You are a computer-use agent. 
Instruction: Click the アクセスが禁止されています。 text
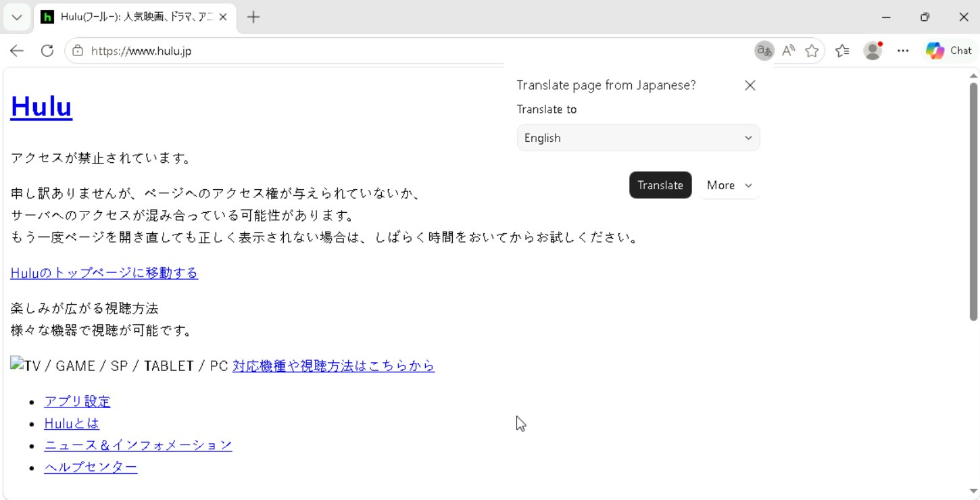point(102,158)
